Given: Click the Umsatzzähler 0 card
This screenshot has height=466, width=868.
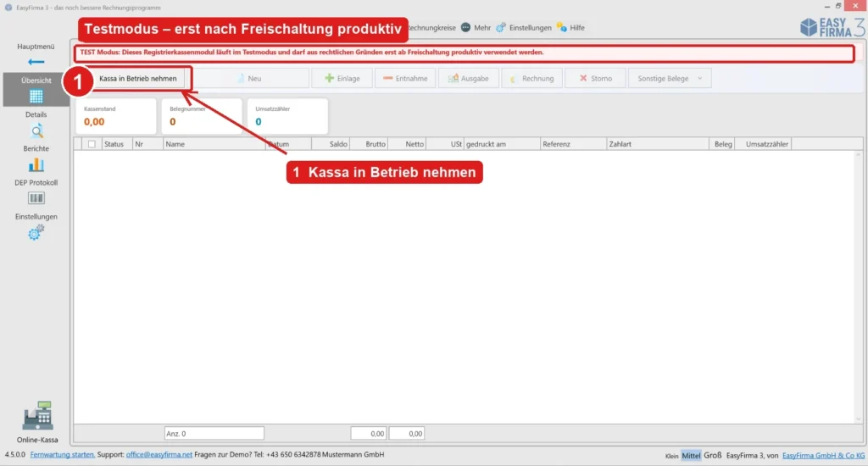Looking at the screenshot, I should click(287, 116).
